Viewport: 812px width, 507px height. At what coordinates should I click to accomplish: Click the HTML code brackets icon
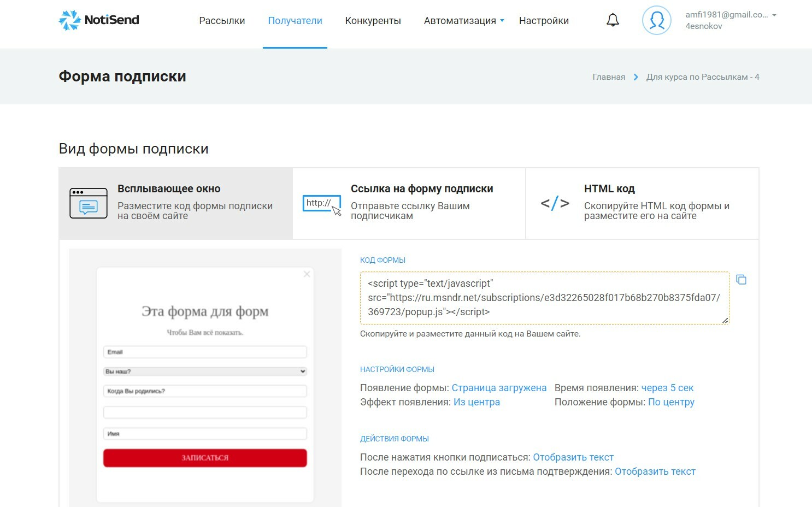click(555, 203)
